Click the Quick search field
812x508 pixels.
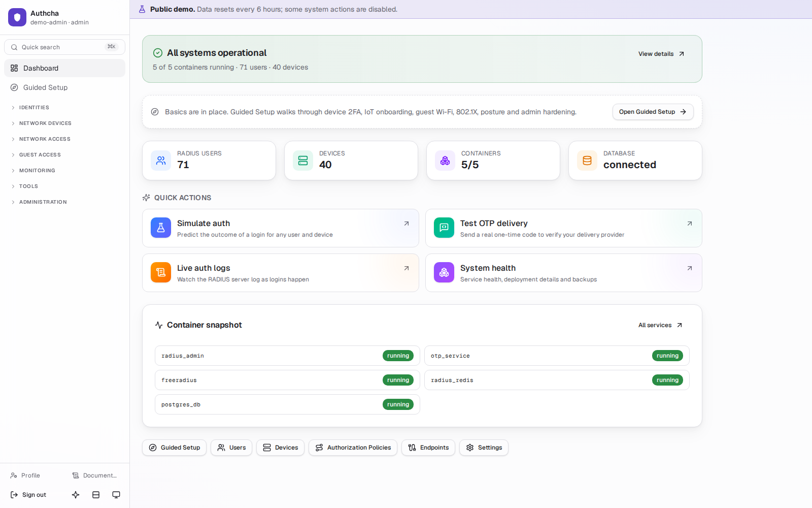coord(64,47)
